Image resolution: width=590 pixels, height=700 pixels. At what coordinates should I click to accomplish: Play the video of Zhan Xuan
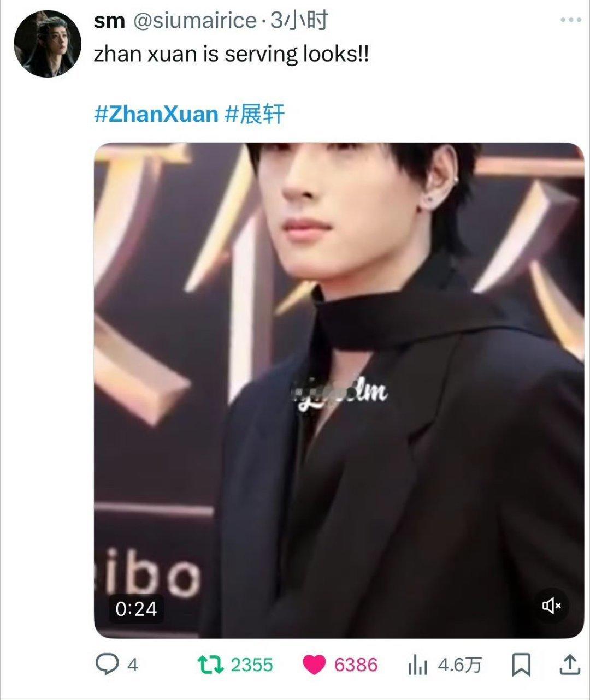[x=339, y=390]
